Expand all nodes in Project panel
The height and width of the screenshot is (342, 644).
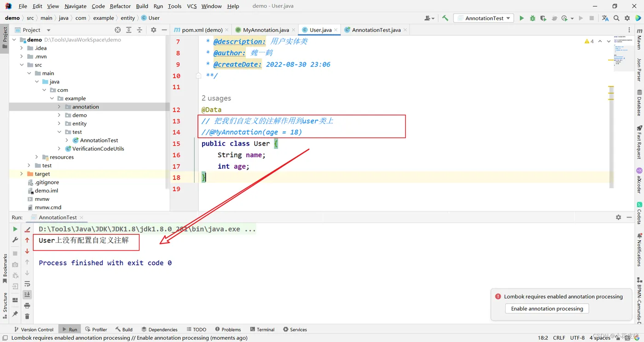pos(129,30)
